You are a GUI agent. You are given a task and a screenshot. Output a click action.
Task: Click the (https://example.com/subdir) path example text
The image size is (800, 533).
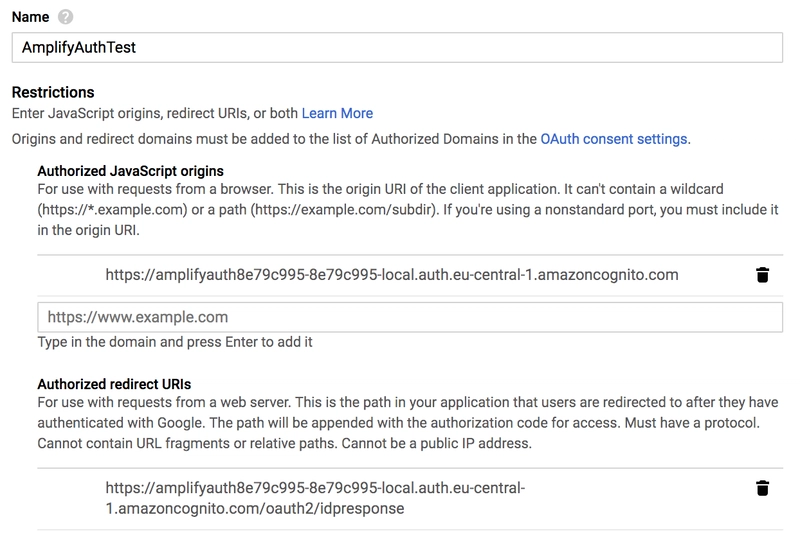click(344, 210)
